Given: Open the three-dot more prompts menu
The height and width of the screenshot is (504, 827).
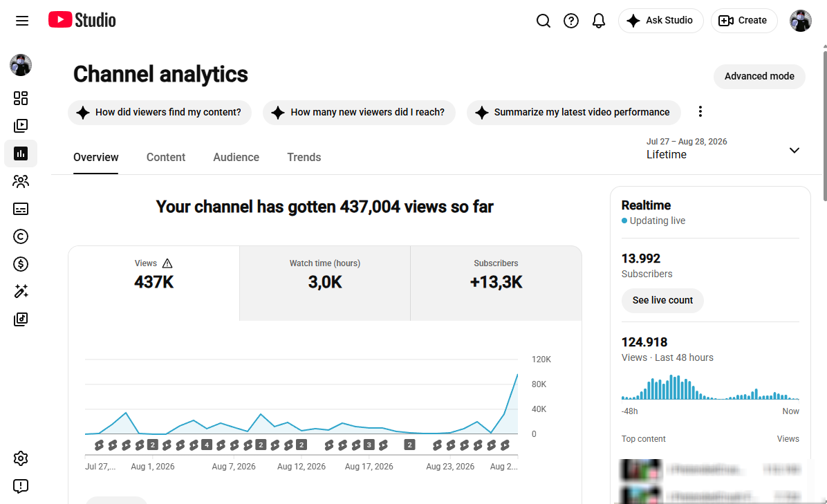Looking at the screenshot, I should pos(700,111).
